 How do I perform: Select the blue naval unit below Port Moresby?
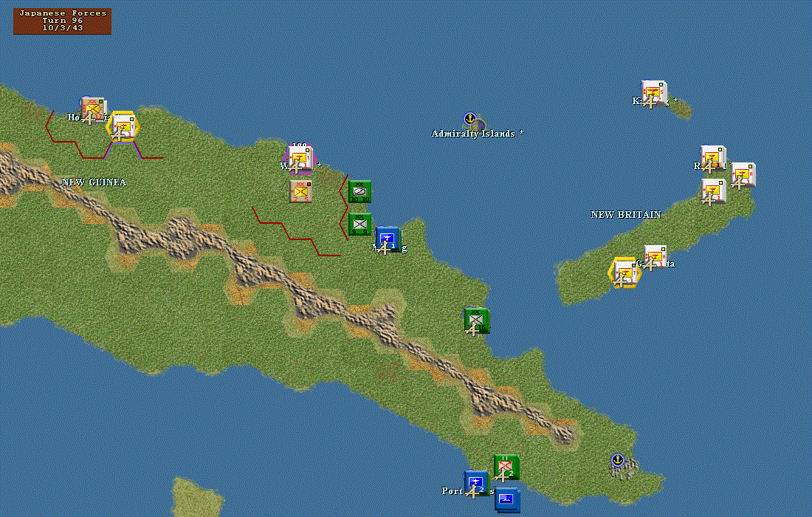click(507, 501)
